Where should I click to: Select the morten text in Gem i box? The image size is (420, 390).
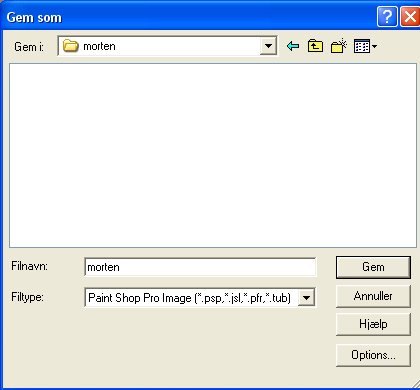pos(99,46)
